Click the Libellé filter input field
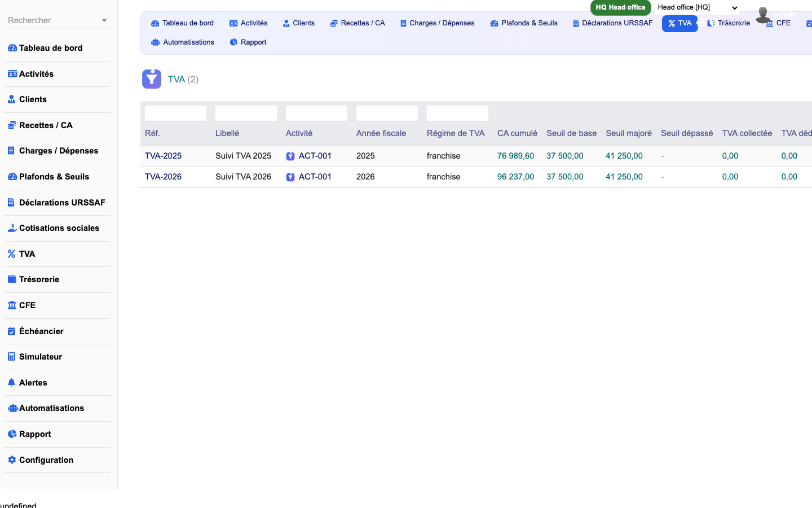The image size is (812, 508). point(246,113)
